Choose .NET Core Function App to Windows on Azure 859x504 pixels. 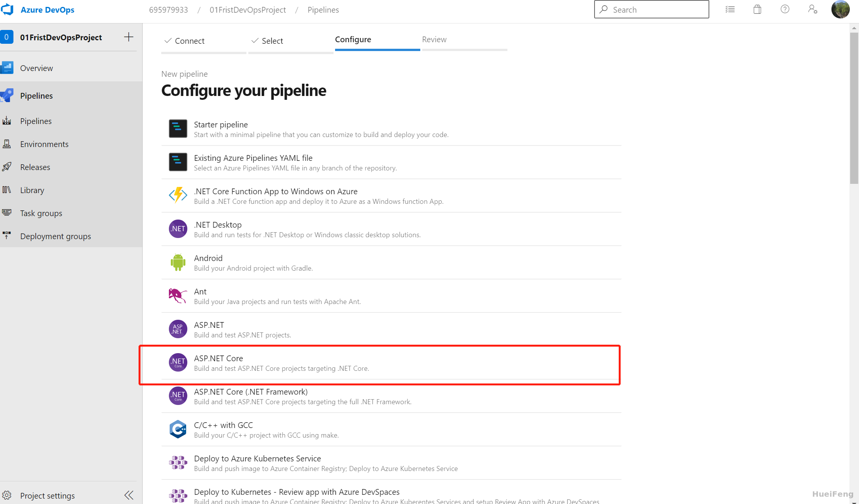click(276, 191)
